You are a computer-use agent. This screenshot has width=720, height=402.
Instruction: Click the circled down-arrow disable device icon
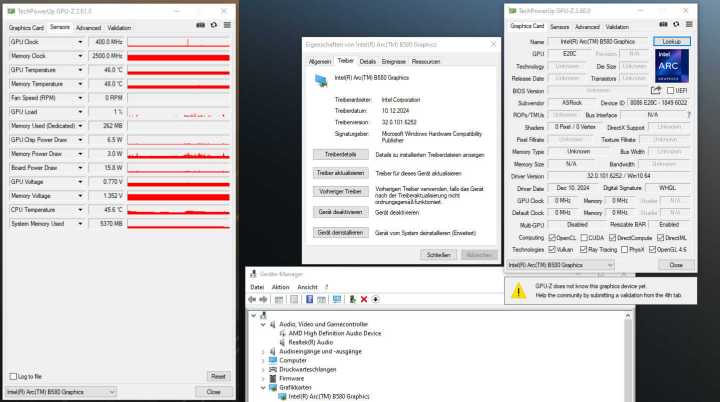coord(375,300)
